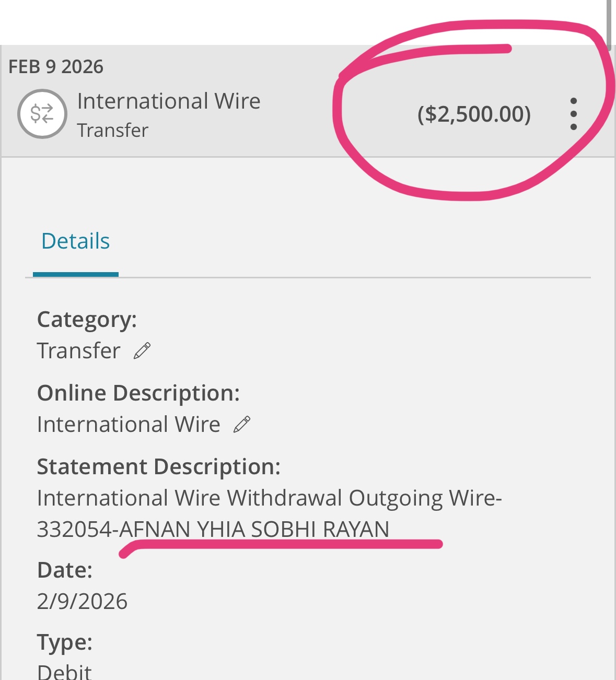The width and height of the screenshot is (616, 680).
Task: Click the 'International Wire Withdrawal Outgoing Wire-' text
Action: click(269, 498)
